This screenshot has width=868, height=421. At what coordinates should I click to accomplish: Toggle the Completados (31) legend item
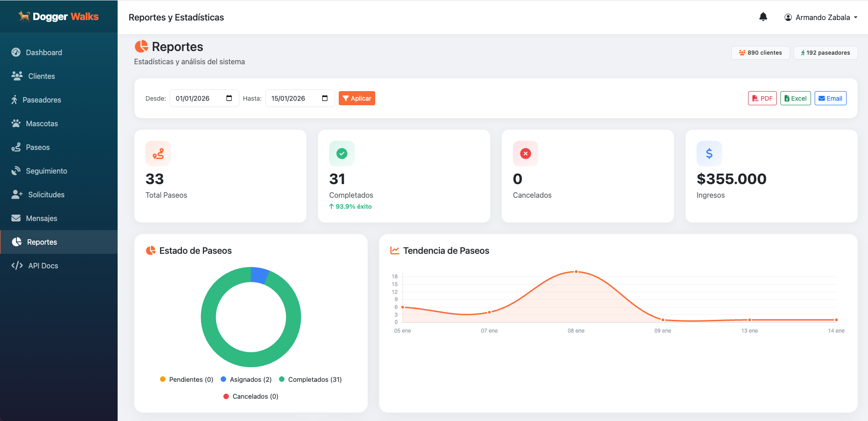click(x=310, y=379)
